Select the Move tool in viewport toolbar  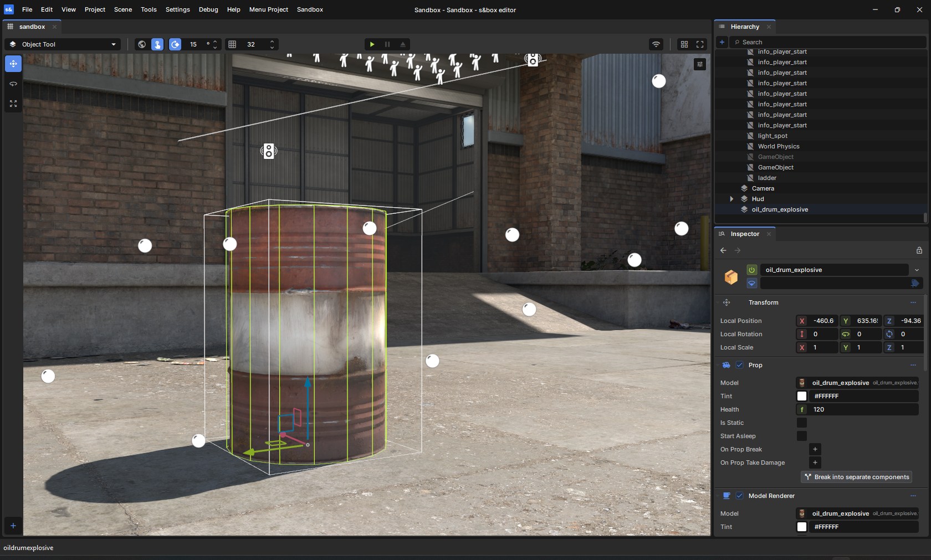click(13, 64)
